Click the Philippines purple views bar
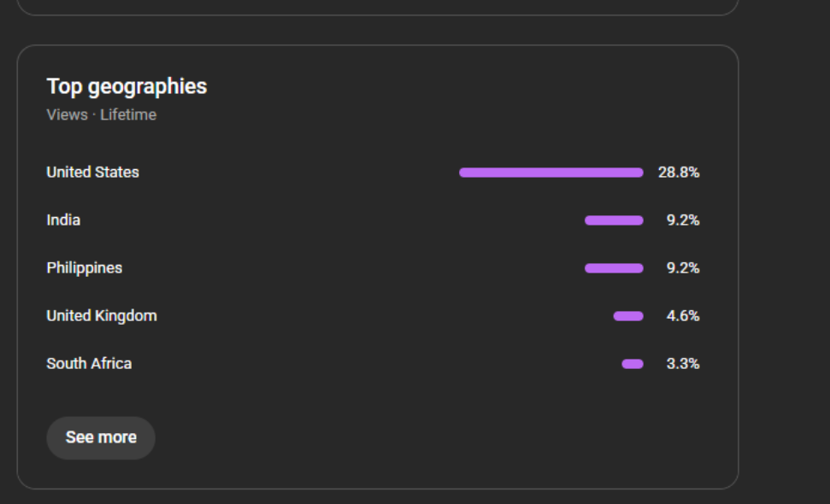830x504 pixels. coord(614,268)
